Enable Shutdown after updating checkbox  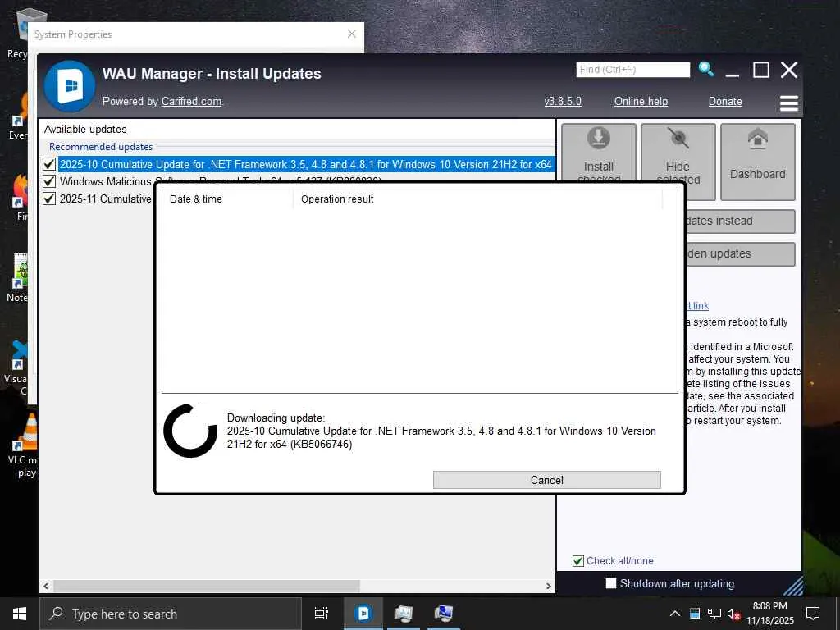(x=610, y=583)
